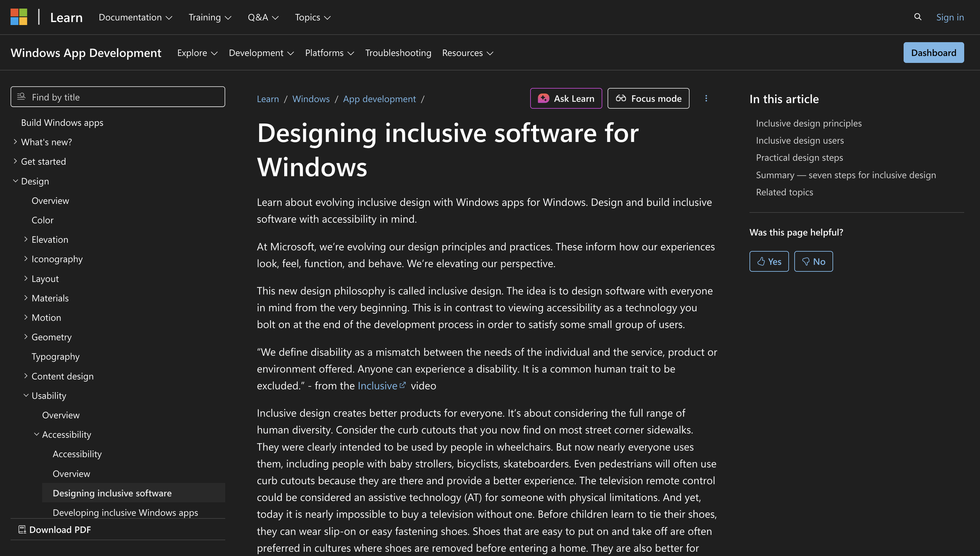Collapse the Design tree node

click(15, 181)
